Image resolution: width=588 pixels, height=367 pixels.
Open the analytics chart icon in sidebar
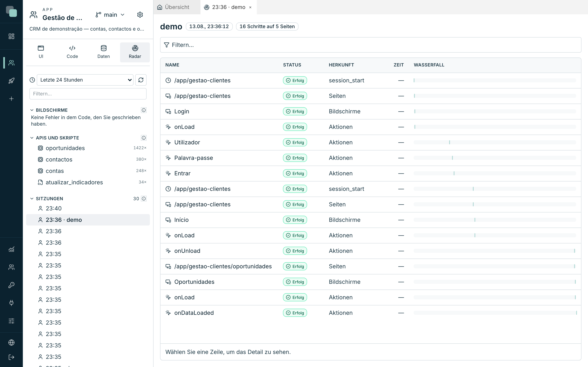point(11,249)
